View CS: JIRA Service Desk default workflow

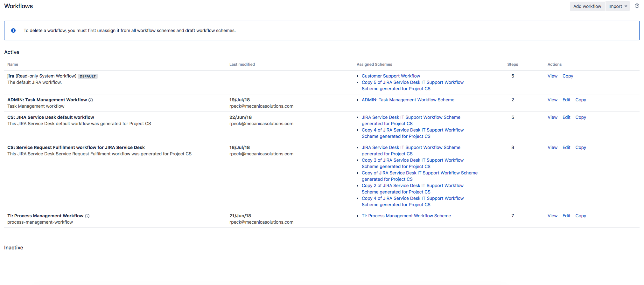coord(552,117)
